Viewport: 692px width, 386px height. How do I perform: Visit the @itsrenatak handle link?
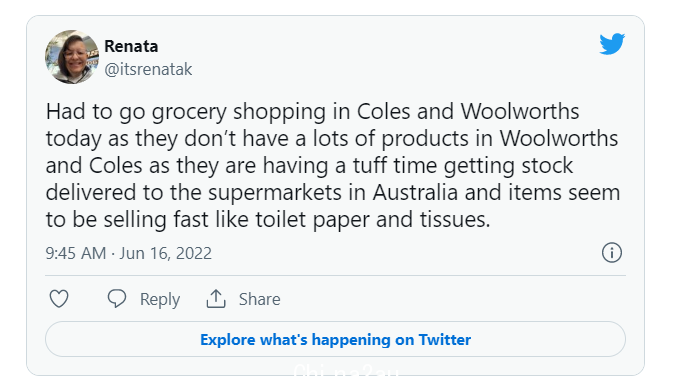tap(148, 69)
